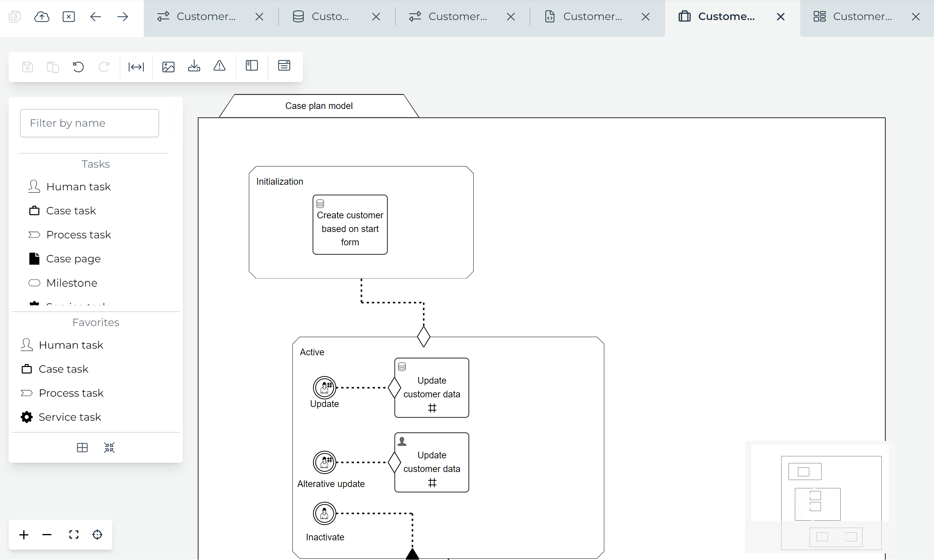
Task: Undo the last diagram change
Action: point(78,67)
